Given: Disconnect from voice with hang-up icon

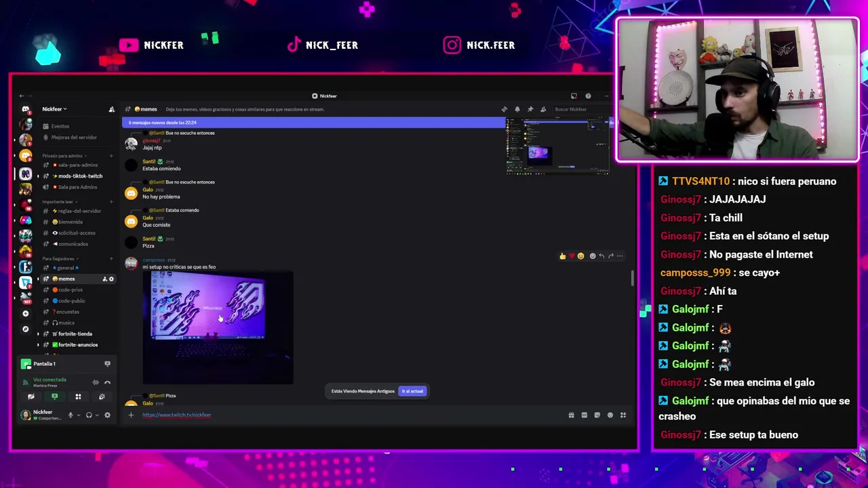Looking at the screenshot, I should coord(107,382).
